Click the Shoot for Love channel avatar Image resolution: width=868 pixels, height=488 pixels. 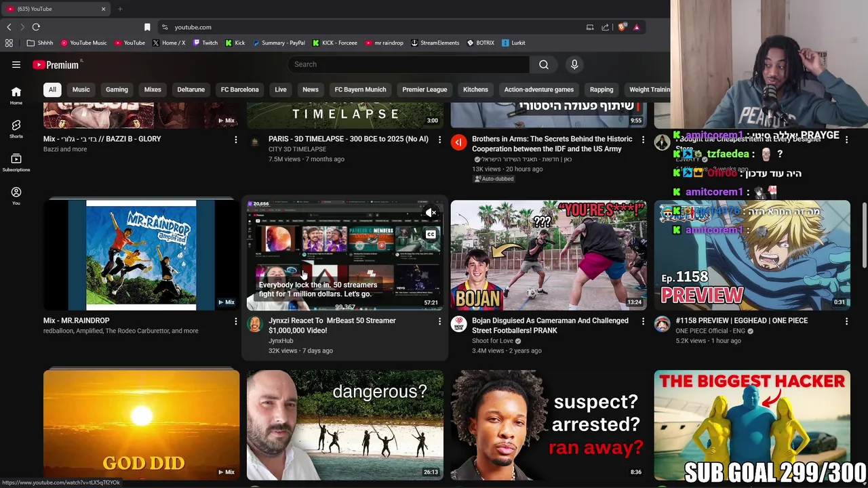458,324
